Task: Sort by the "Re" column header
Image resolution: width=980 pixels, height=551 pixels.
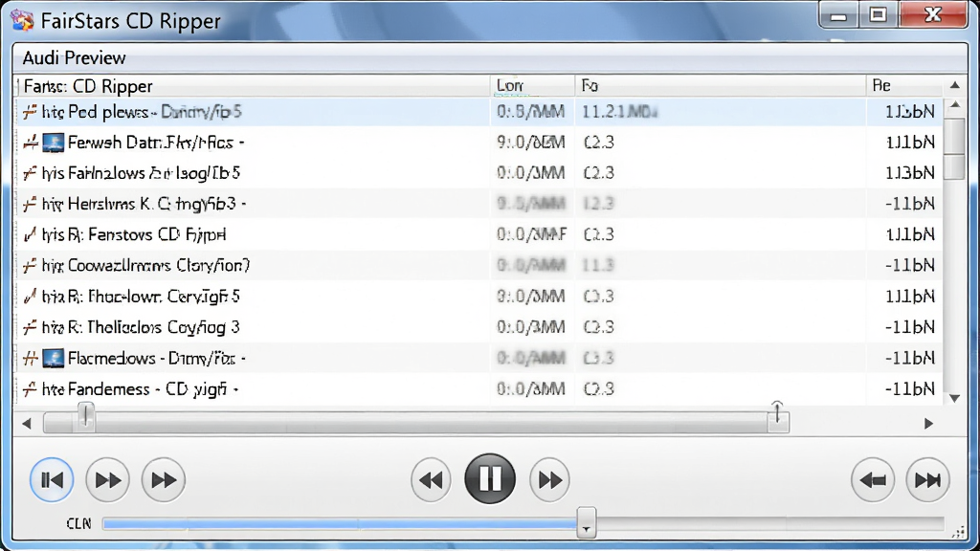Action: point(904,85)
